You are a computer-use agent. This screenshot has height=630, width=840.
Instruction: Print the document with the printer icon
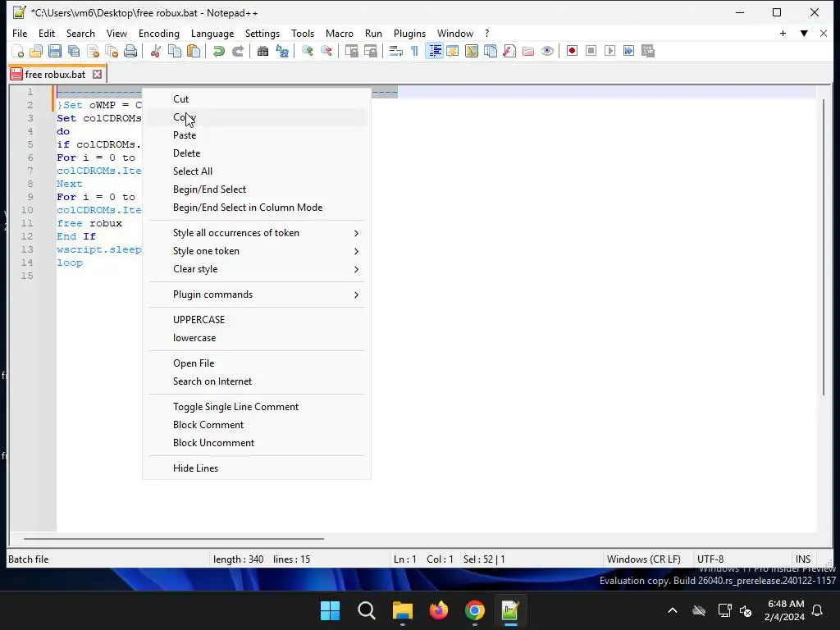[x=130, y=51]
